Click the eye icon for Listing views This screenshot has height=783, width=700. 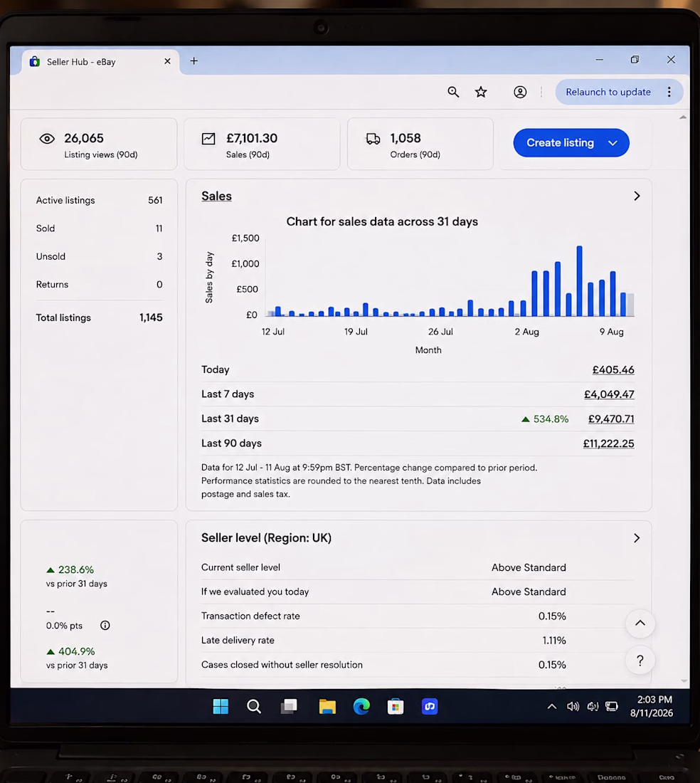47,139
